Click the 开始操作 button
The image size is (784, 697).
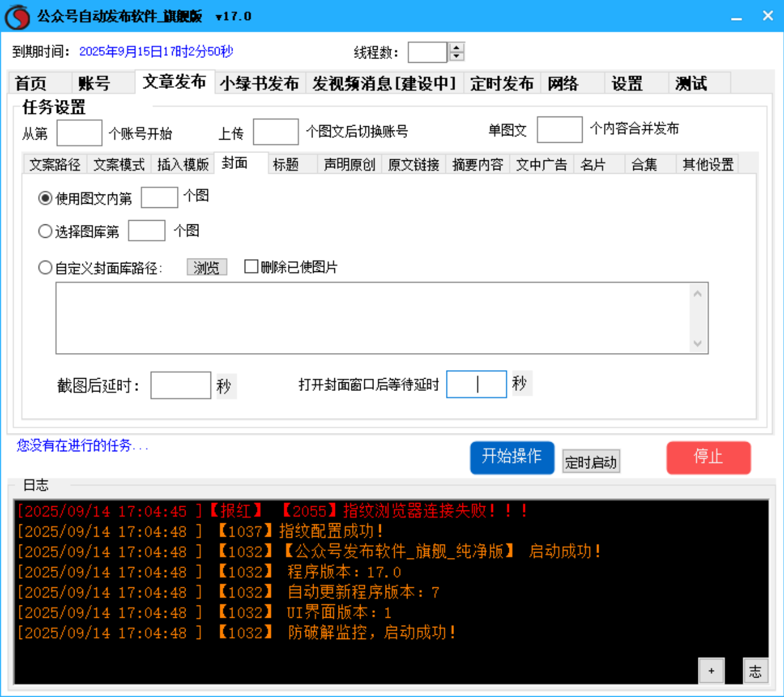coord(512,457)
